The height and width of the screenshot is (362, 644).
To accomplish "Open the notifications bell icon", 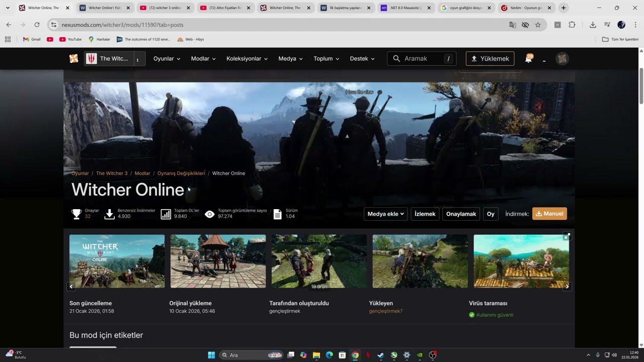I will click(528, 59).
